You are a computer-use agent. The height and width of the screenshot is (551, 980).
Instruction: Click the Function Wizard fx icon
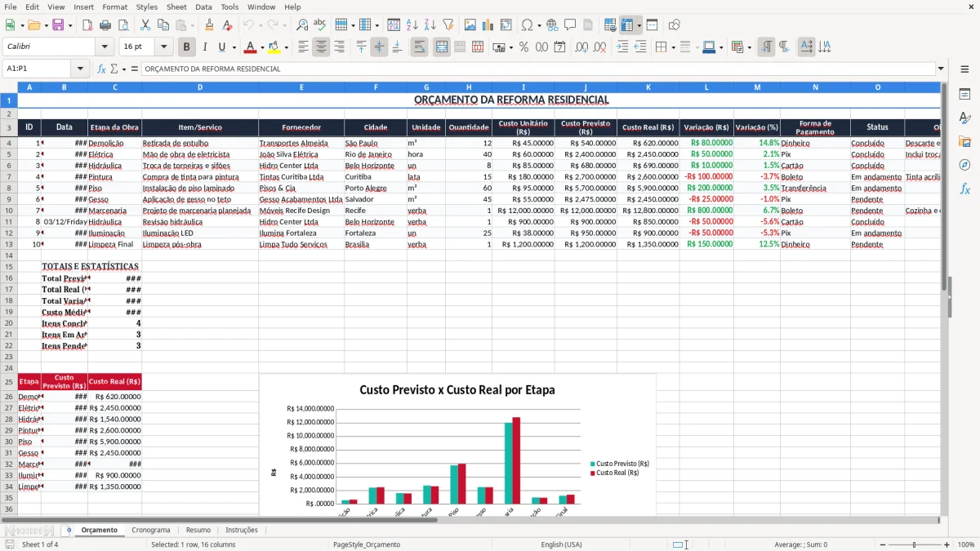click(102, 69)
